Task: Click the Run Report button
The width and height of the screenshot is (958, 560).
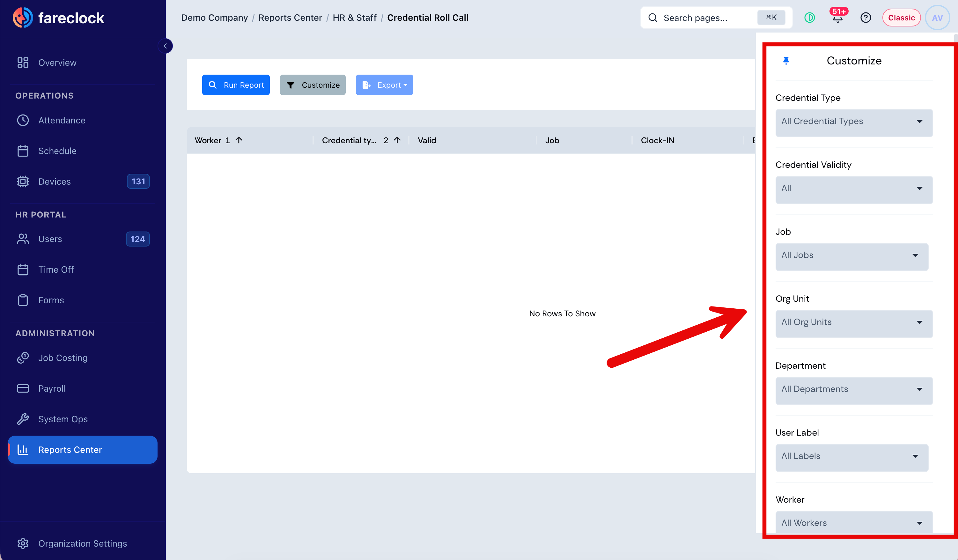Action: pyautogui.click(x=236, y=85)
